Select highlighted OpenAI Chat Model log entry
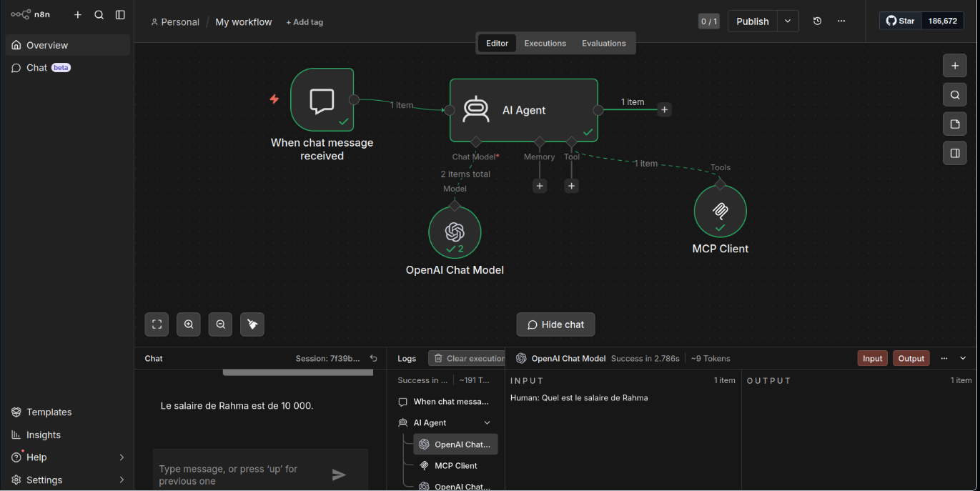The width and height of the screenshot is (980, 491). pyautogui.click(x=455, y=445)
